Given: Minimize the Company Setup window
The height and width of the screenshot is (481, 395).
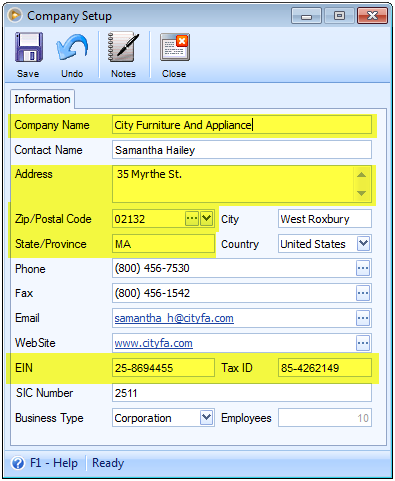Looking at the screenshot, I should click(306, 16).
